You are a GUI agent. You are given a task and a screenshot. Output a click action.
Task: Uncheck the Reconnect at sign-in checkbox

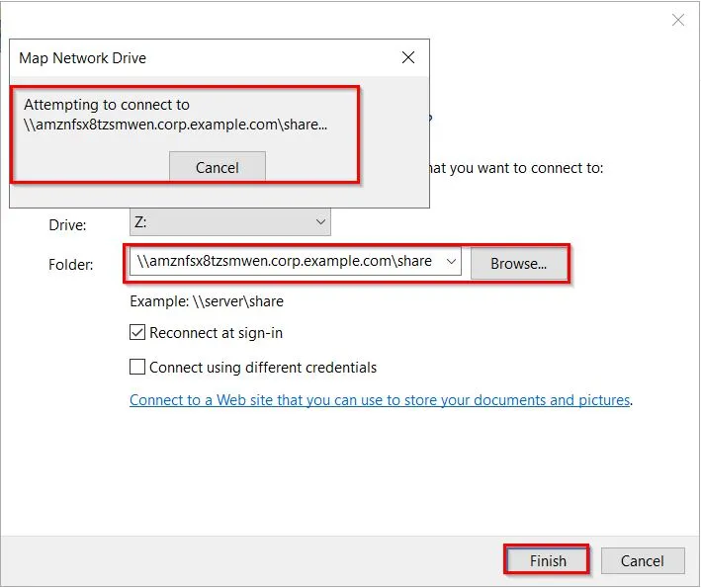138,333
